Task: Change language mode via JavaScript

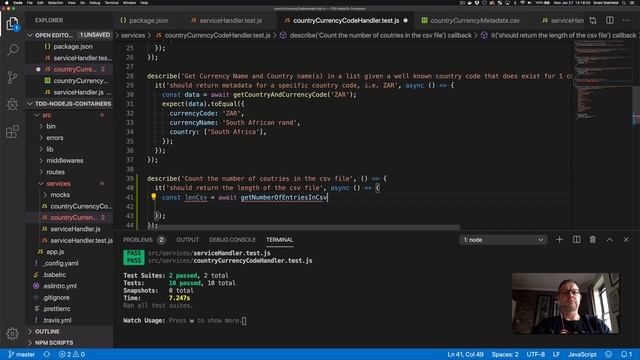Action: click(582, 354)
